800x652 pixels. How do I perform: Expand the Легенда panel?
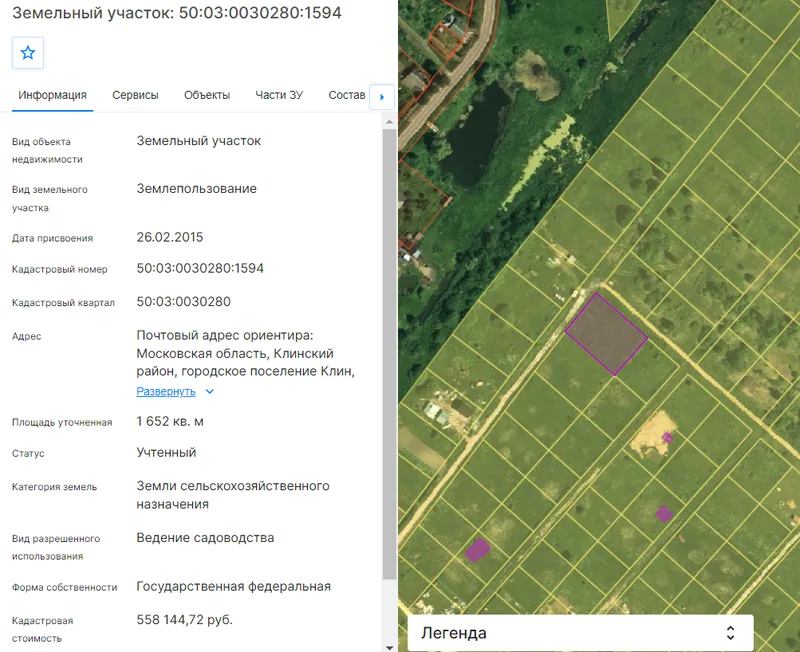(580, 633)
